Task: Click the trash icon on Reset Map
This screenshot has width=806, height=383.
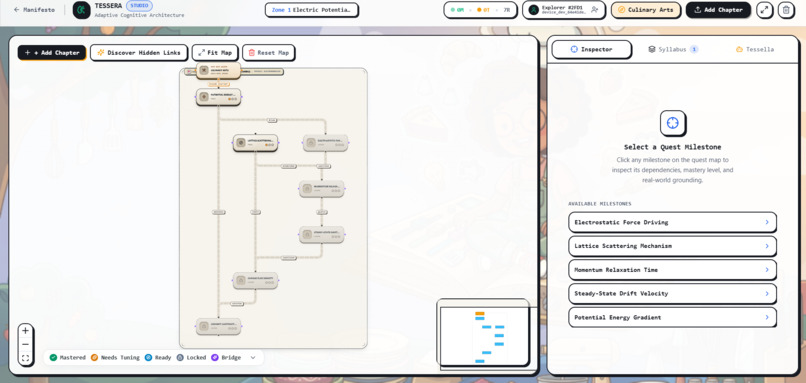Action: (252, 52)
